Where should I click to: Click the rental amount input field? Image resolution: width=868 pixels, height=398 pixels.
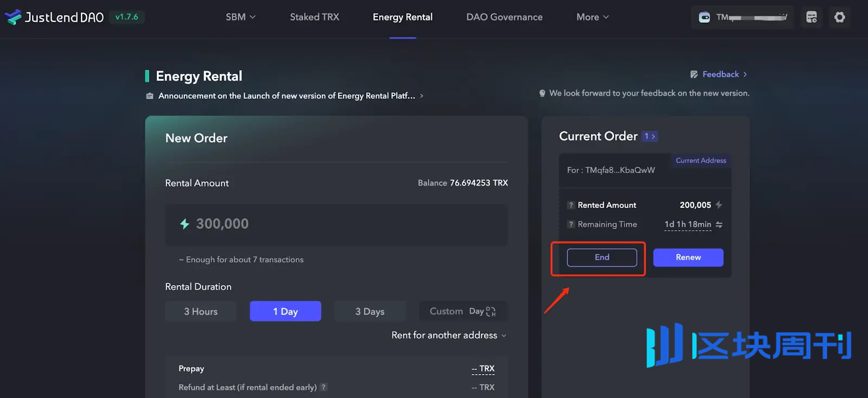click(x=336, y=224)
